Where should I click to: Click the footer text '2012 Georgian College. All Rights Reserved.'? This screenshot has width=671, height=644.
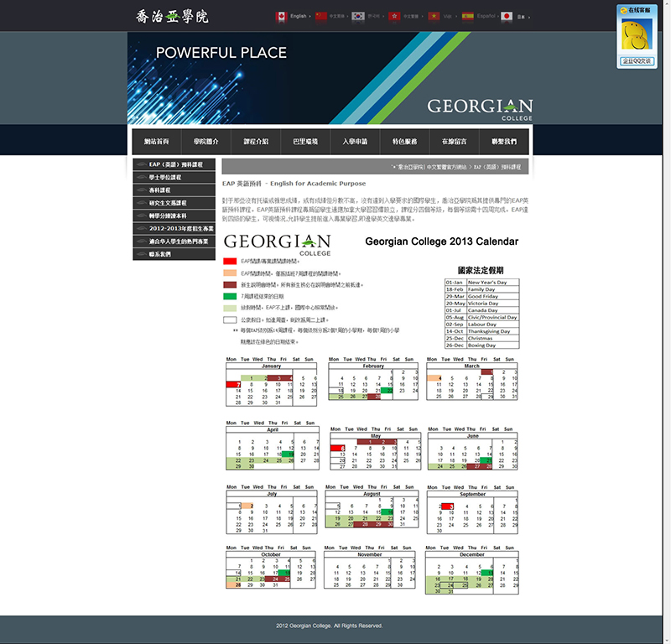pos(329,626)
